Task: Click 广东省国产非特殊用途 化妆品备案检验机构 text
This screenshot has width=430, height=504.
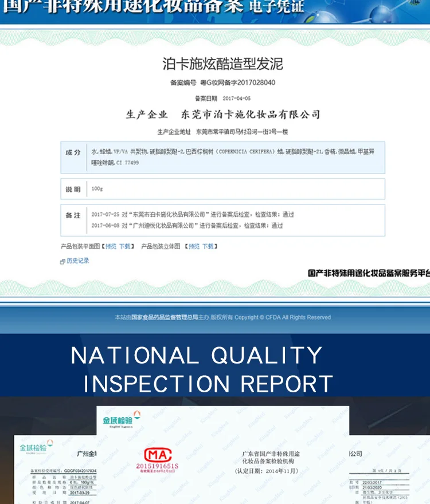Action: [271, 458]
